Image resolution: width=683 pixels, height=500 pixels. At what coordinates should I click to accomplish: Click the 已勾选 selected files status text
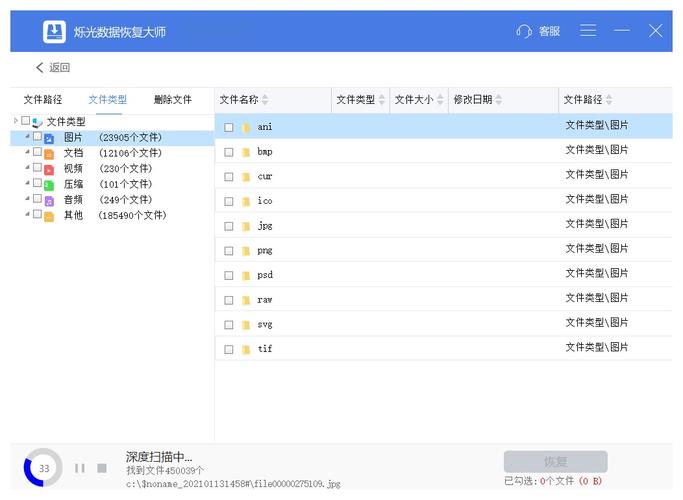(x=552, y=481)
